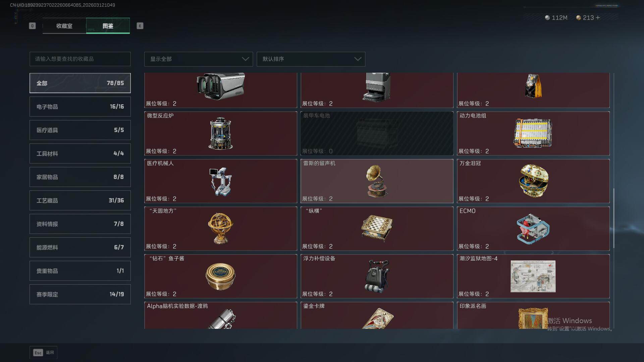644x362 pixels.
Task: Expand the 显示全部 filter dropdown
Action: point(199,59)
